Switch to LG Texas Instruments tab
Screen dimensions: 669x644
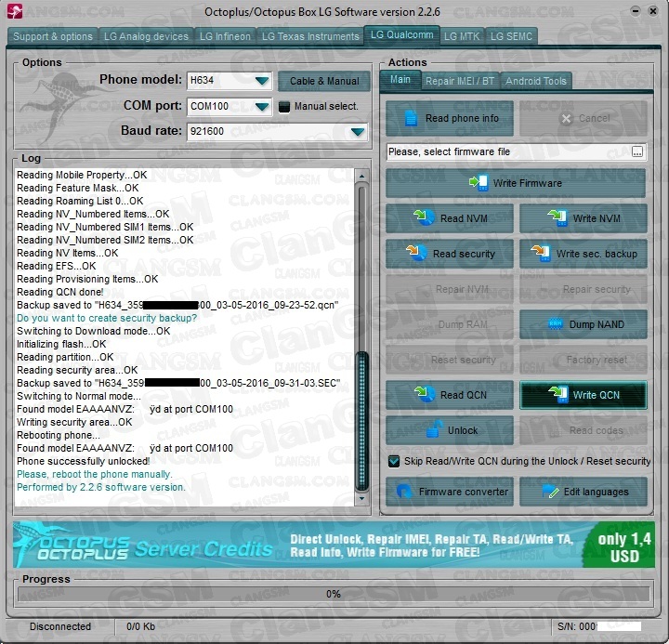pos(310,36)
